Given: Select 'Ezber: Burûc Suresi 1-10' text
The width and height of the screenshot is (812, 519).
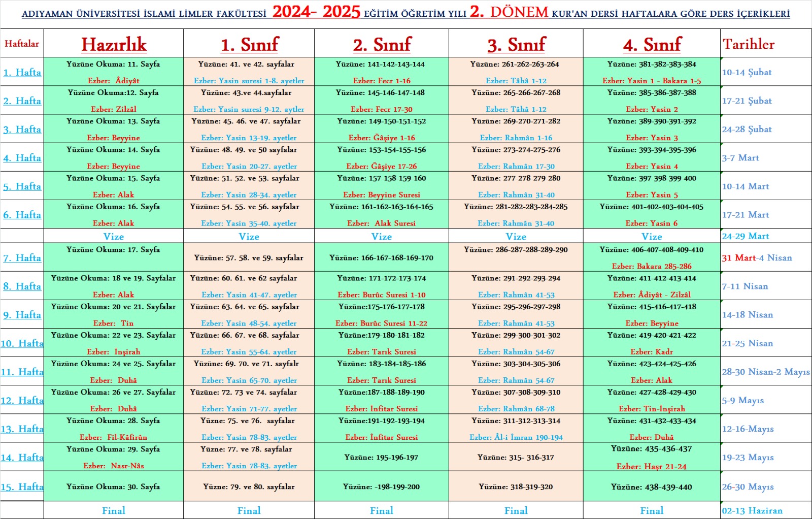Looking at the screenshot, I should coord(381,295).
